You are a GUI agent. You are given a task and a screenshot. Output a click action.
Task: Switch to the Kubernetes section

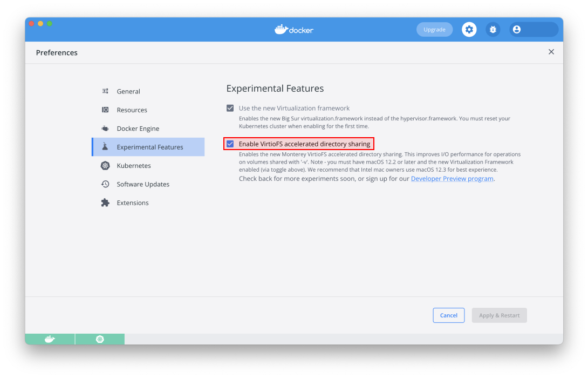pyautogui.click(x=148, y=166)
